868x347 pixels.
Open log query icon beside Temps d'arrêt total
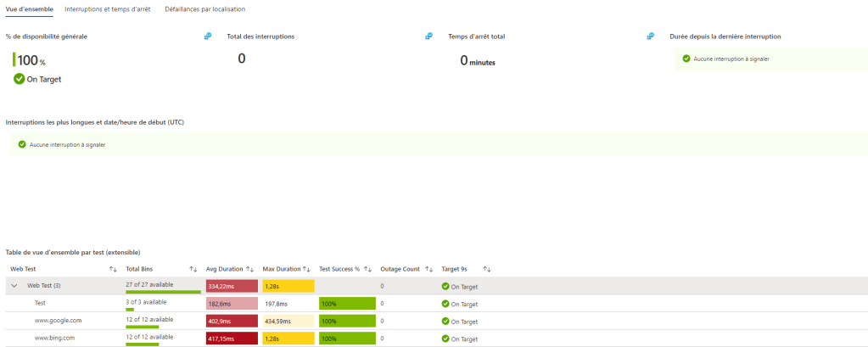(651, 36)
